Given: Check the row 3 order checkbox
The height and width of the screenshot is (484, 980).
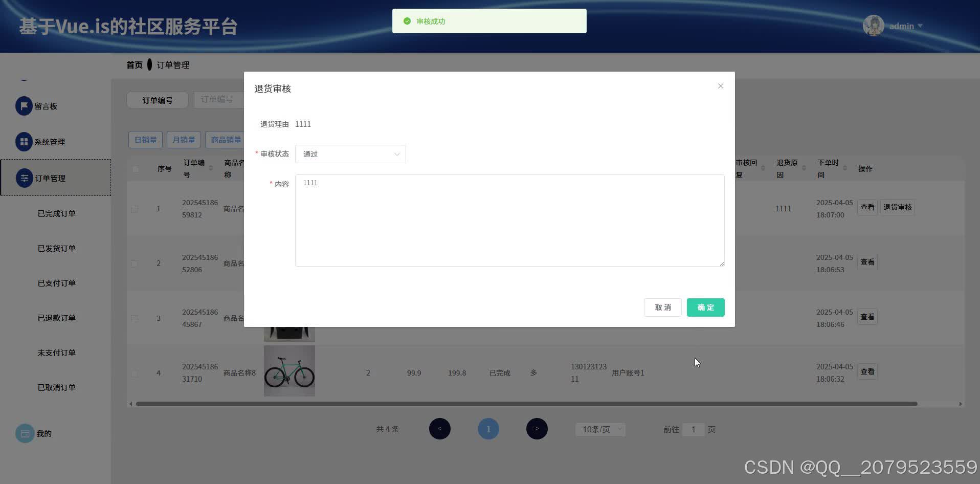Looking at the screenshot, I should 135,318.
